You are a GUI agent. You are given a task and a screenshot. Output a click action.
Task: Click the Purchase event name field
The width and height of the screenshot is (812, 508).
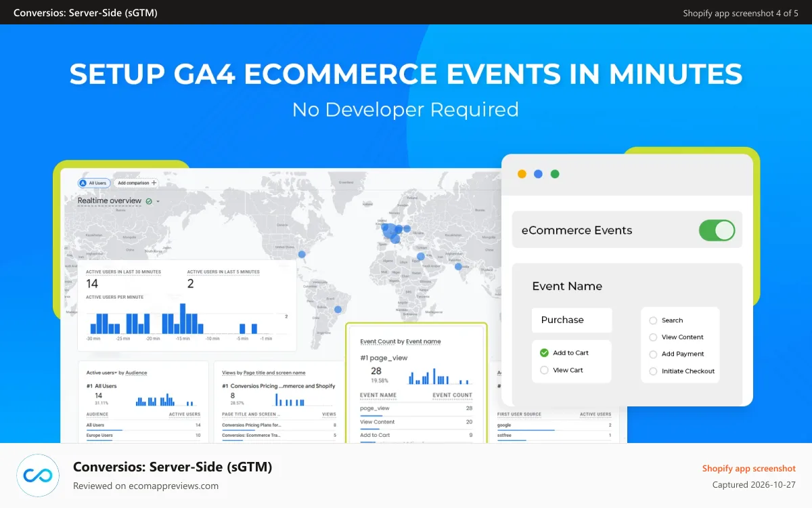click(x=572, y=320)
